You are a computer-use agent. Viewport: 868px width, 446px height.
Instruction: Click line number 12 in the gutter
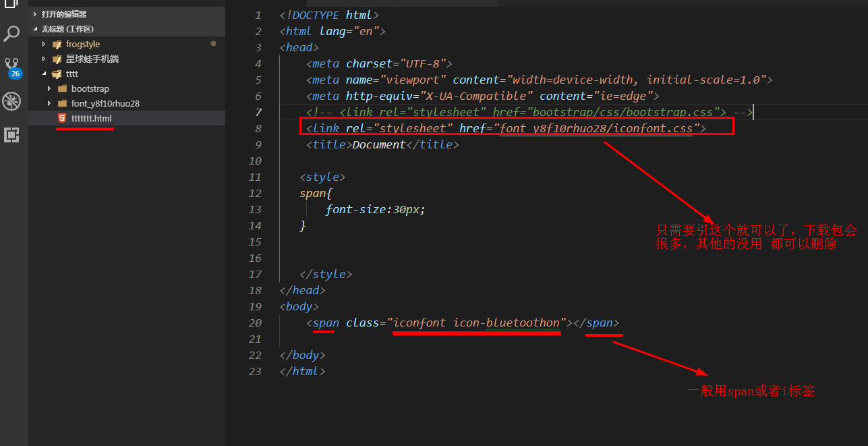(x=255, y=193)
